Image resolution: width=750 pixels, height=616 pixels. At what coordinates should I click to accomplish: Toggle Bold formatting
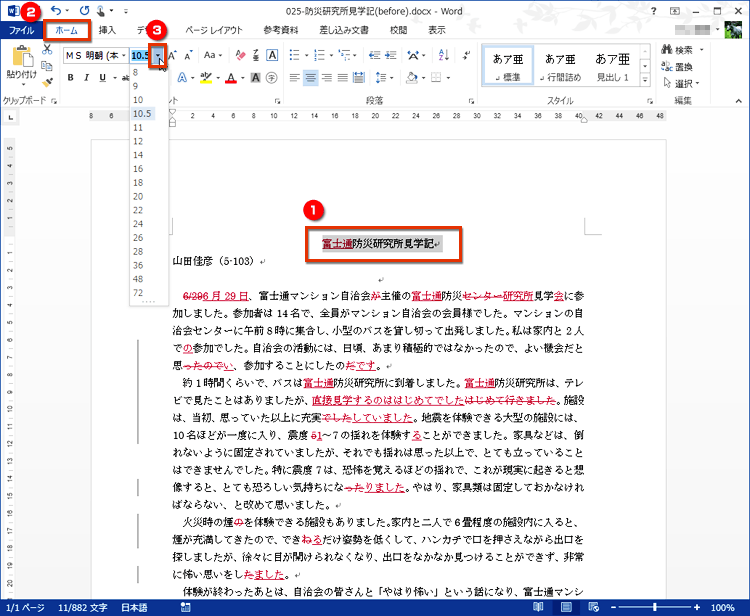tap(70, 77)
